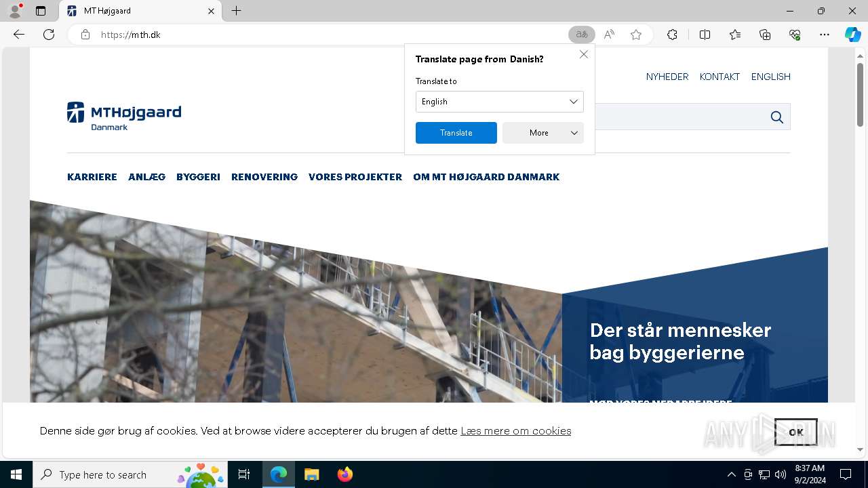Click the page vertical scrollbar thumb

coord(860,95)
